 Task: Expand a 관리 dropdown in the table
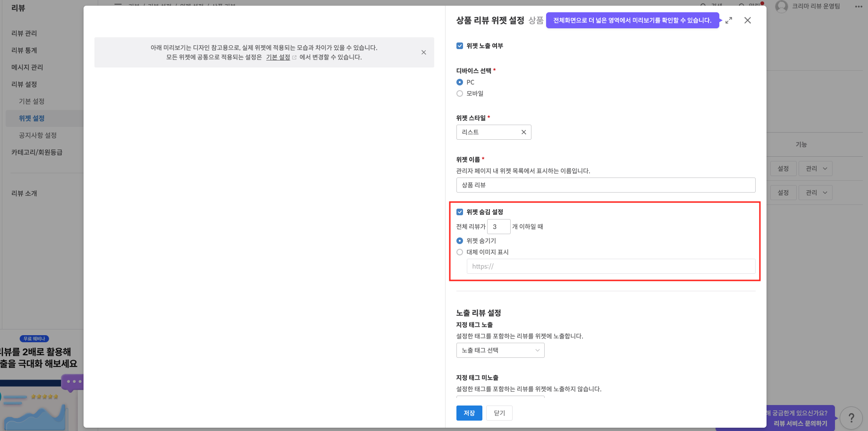[815, 168]
